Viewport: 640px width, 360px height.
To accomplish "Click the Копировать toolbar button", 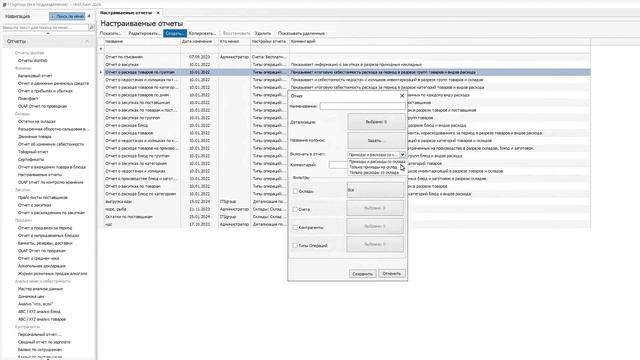I will [202, 33].
